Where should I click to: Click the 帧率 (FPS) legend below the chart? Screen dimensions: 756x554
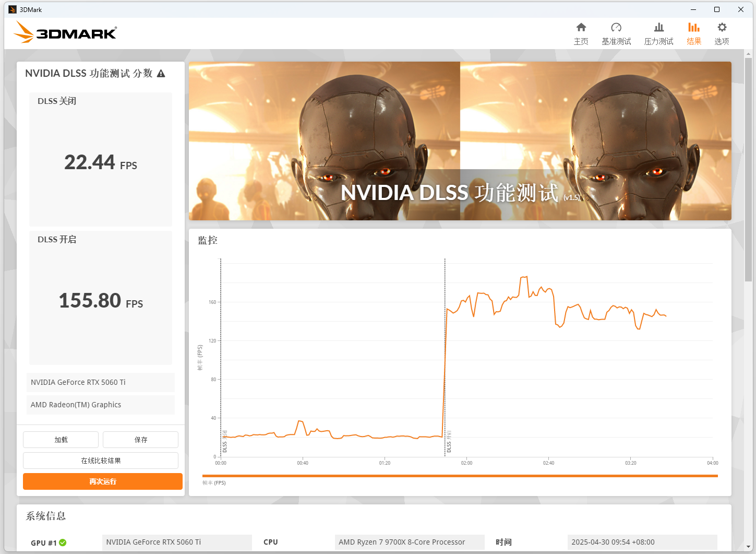click(x=214, y=483)
